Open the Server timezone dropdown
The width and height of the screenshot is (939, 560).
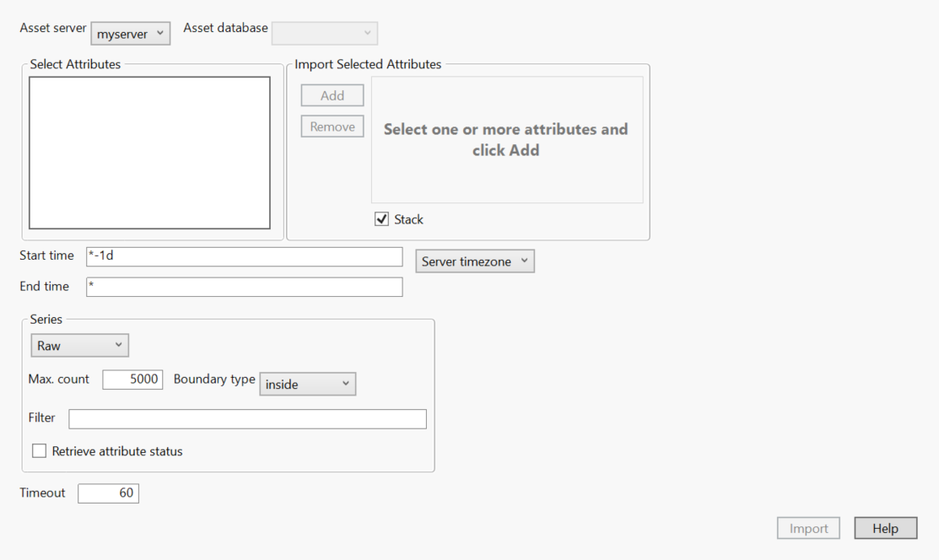474,261
